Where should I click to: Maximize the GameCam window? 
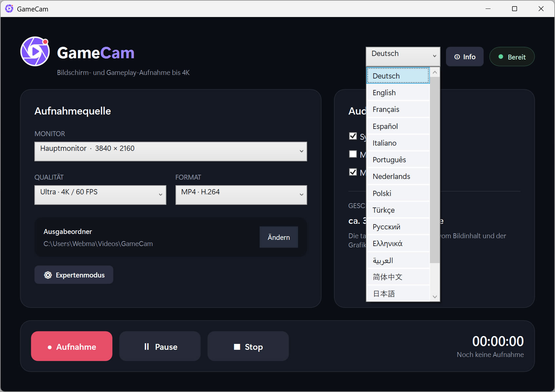click(x=514, y=9)
